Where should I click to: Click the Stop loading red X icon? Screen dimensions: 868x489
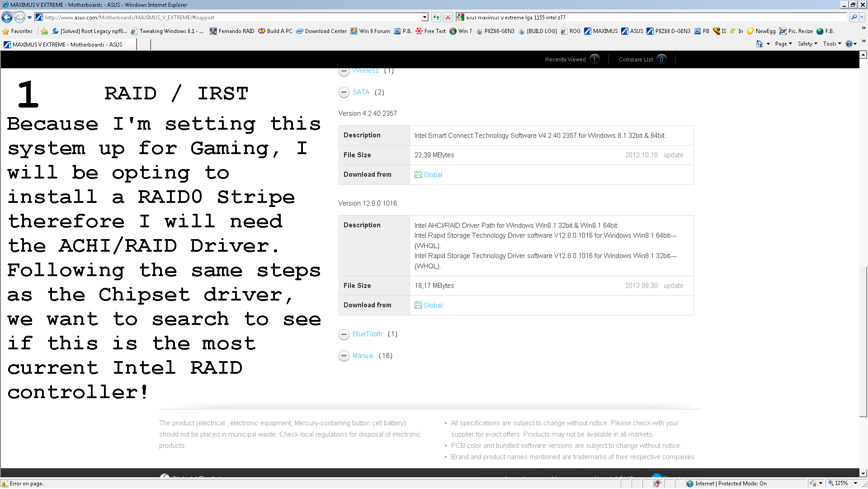click(x=448, y=18)
